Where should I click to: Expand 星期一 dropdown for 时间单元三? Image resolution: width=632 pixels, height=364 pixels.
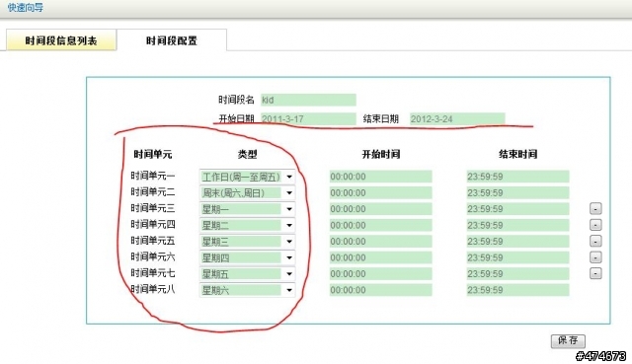[247, 209]
